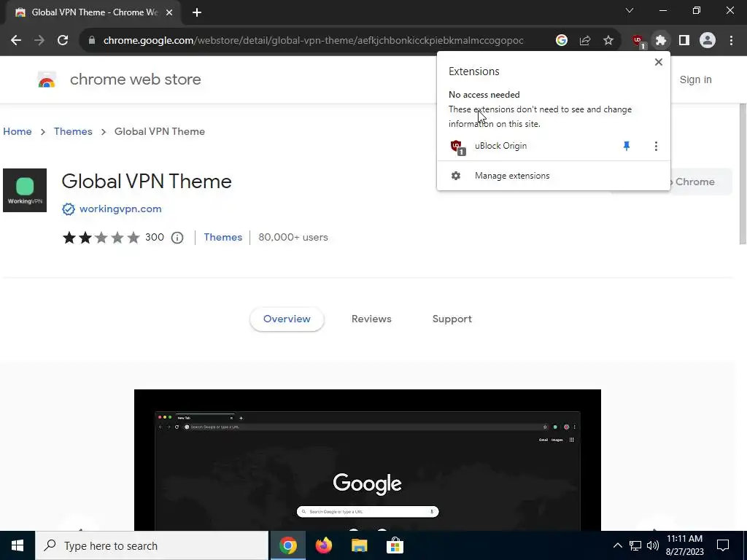Click the verified publisher badge icon
The image size is (747, 560).
pos(69,209)
